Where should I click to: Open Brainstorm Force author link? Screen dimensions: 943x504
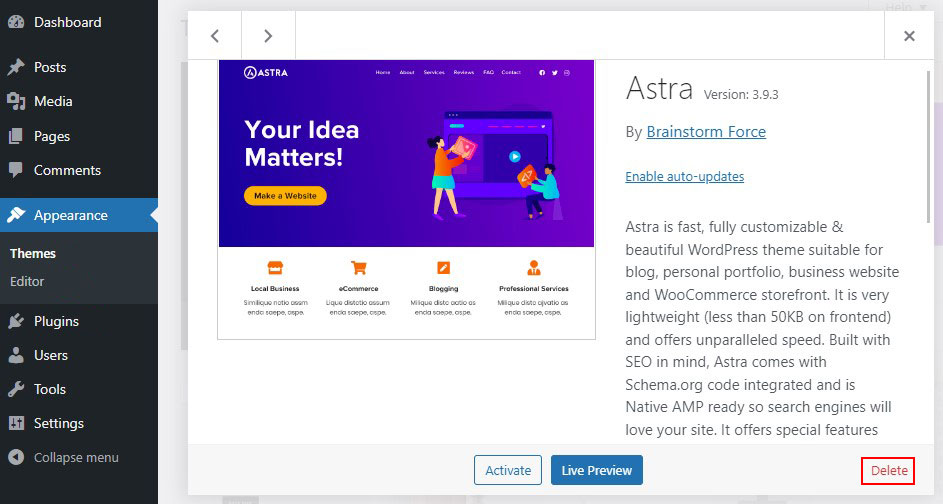(x=706, y=132)
